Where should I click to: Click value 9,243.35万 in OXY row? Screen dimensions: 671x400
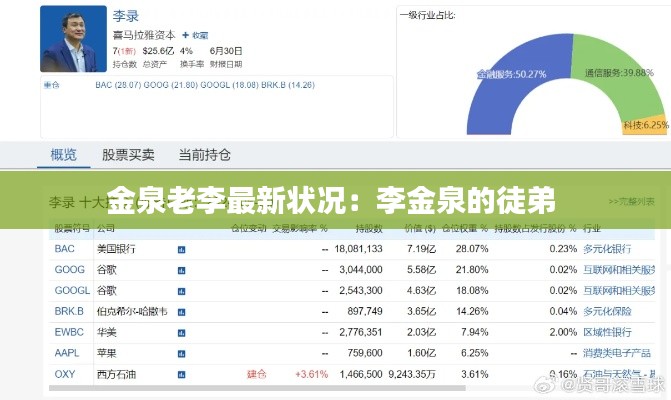click(412, 374)
